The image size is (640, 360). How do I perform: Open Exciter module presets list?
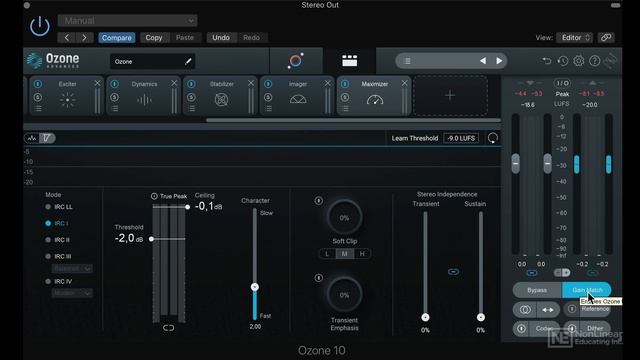click(x=38, y=109)
